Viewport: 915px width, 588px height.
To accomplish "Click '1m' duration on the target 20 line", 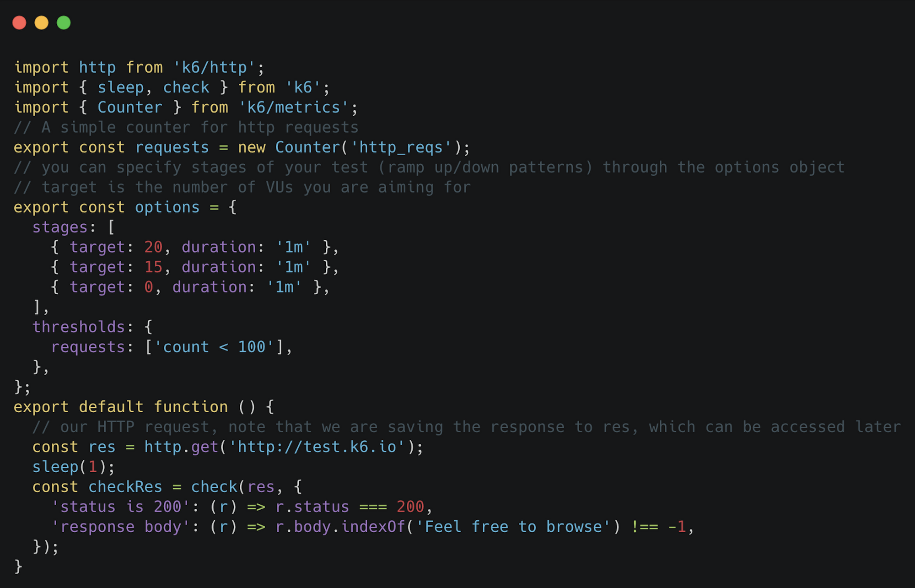I will pyautogui.click(x=293, y=248).
